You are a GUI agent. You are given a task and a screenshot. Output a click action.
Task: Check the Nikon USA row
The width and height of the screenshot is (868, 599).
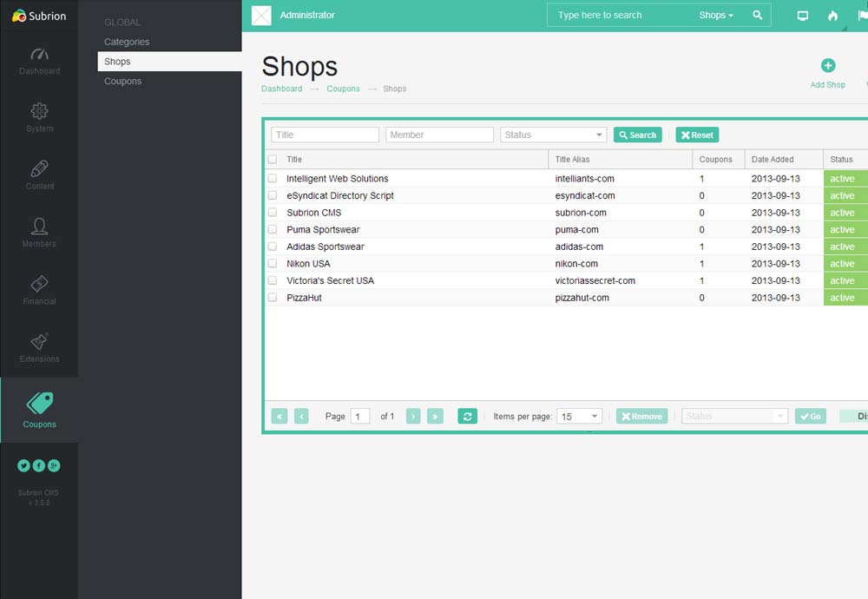point(273,264)
